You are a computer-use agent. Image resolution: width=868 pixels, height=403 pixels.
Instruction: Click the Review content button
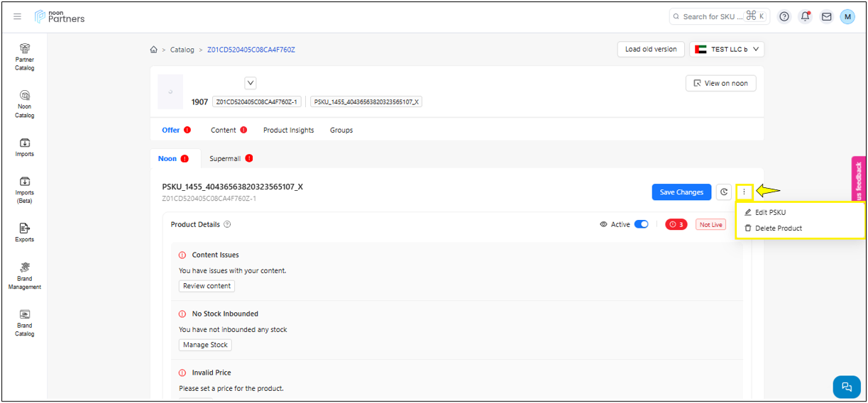tap(207, 286)
